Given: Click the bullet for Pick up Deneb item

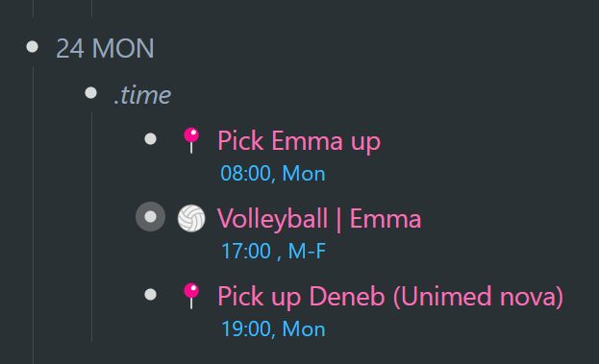Looking at the screenshot, I should pos(151,295).
